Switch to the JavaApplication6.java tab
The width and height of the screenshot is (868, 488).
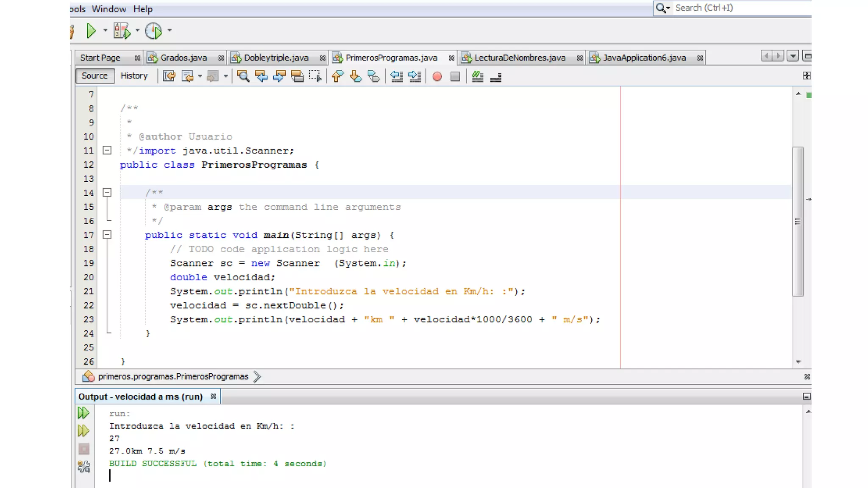click(644, 58)
